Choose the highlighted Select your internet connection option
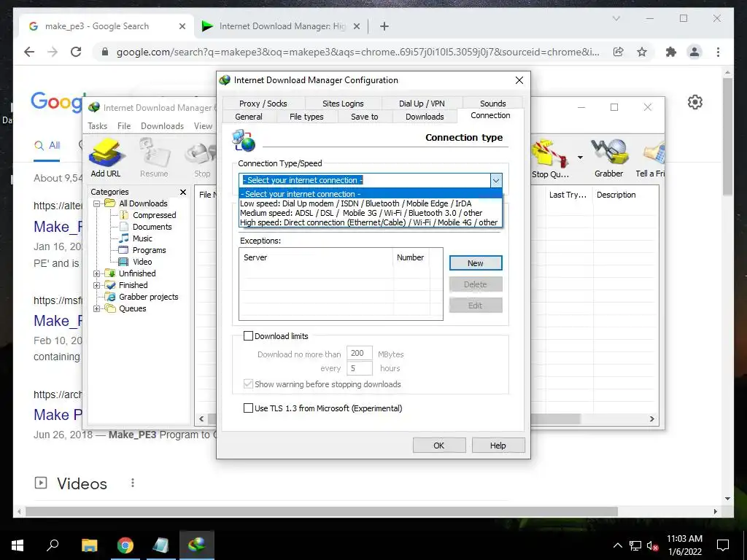747x560 pixels. tap(371, 194)
